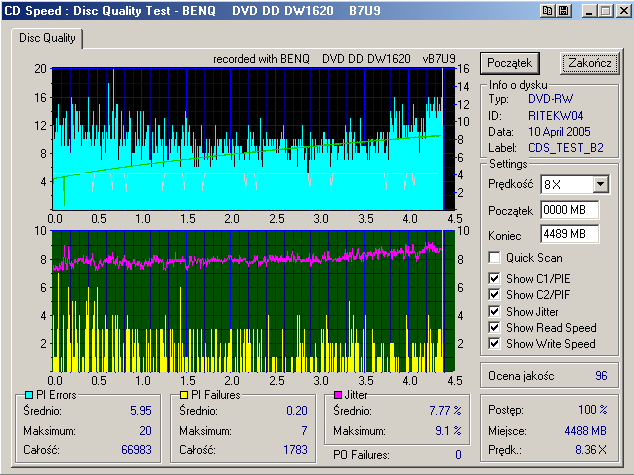Viewport: 634px width, 475px height.
Task: Enable the Quick Scan checkbox
Action: (494, 258)
